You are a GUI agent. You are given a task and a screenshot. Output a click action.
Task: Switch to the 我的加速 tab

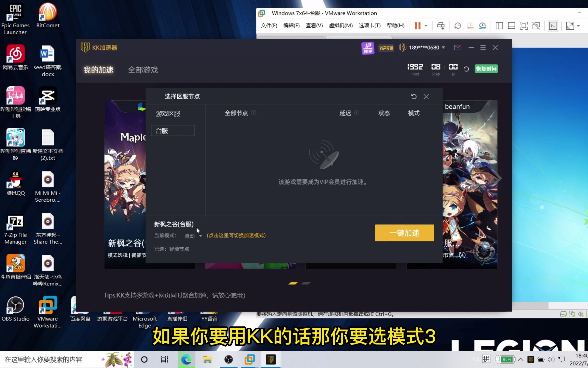pyautogui.click(x=99, y=70)
